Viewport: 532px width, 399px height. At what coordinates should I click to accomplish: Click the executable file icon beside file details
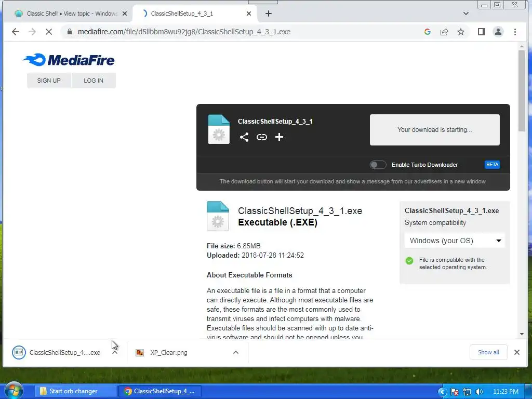coord(218,216)
